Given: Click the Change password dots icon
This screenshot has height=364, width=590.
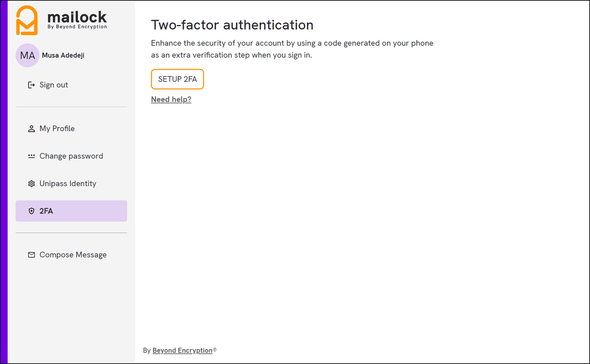Looking at the screenshot, I should 31,156.
